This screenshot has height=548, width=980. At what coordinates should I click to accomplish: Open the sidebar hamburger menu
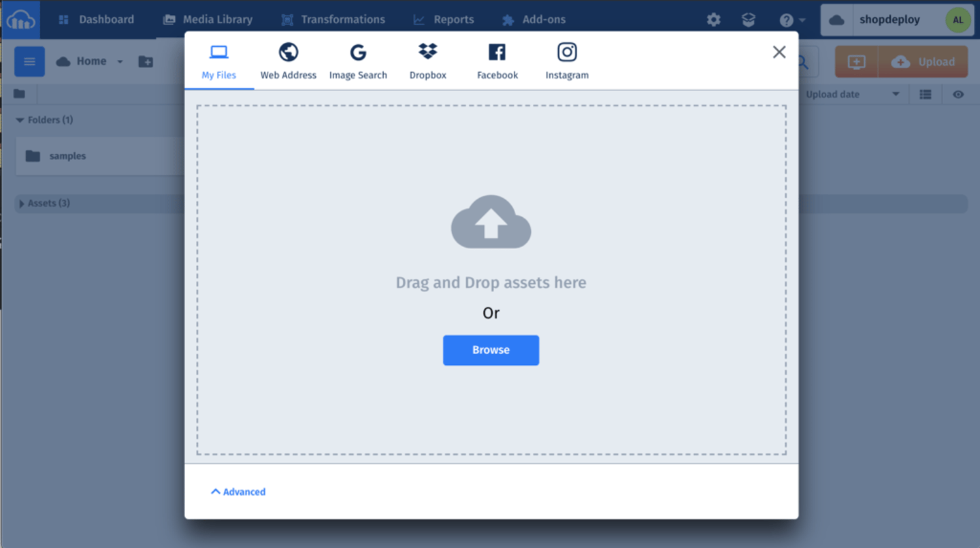(x=29, y=61)
